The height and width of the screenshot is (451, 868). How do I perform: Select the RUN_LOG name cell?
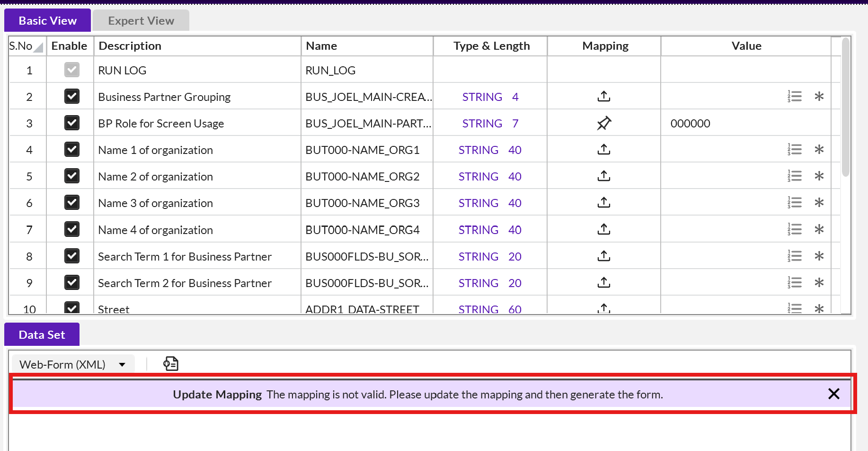click(x=367, y=70)
